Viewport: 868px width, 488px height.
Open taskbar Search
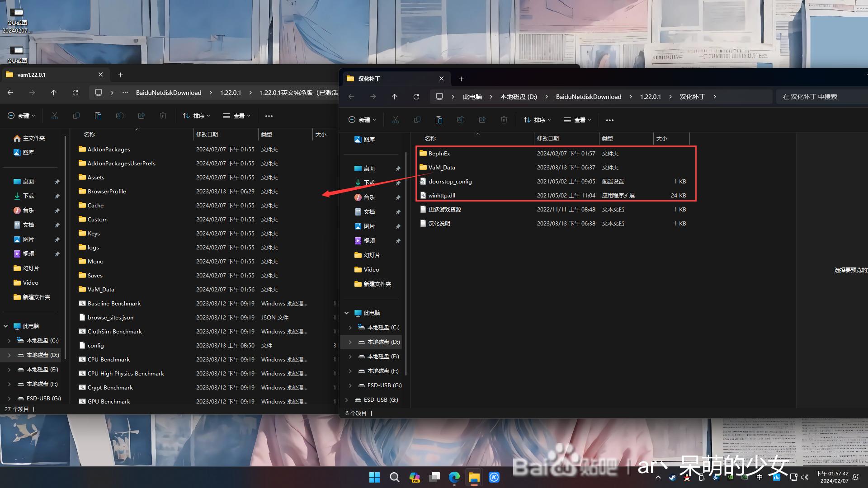pos(394,477)
